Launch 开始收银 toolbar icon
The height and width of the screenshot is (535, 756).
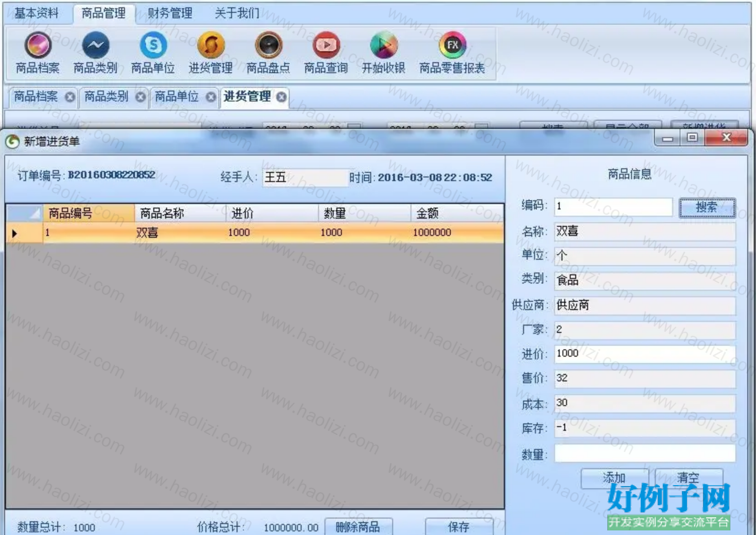pos(383,45)
